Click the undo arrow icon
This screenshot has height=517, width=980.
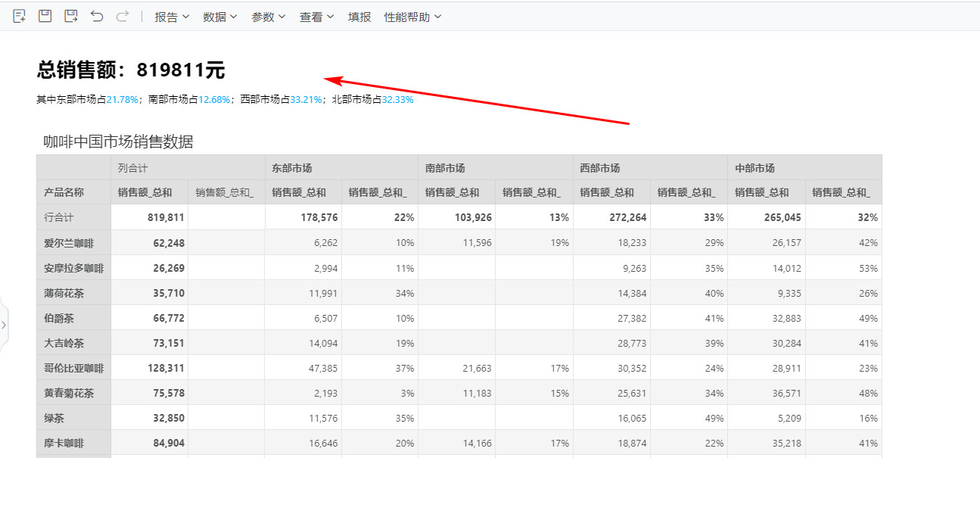point(96,16)
